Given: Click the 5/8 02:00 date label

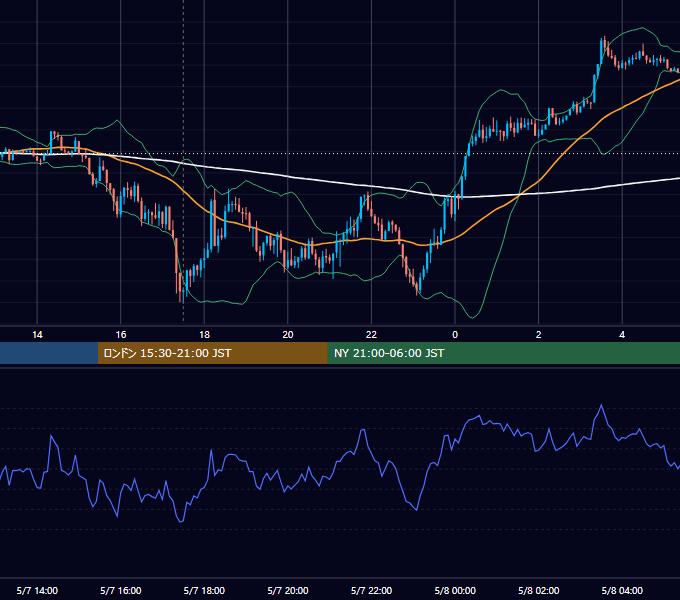Looking at the screenshot, I should click(x=539, y=591).
